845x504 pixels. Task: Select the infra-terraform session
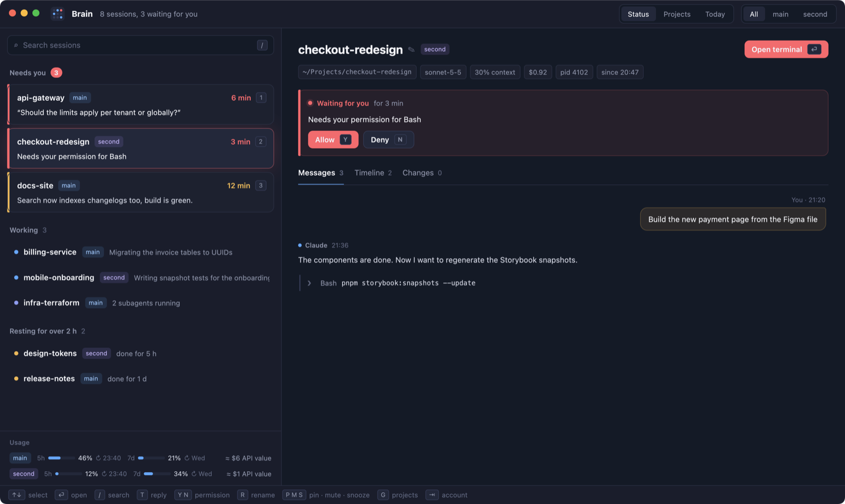140,303
